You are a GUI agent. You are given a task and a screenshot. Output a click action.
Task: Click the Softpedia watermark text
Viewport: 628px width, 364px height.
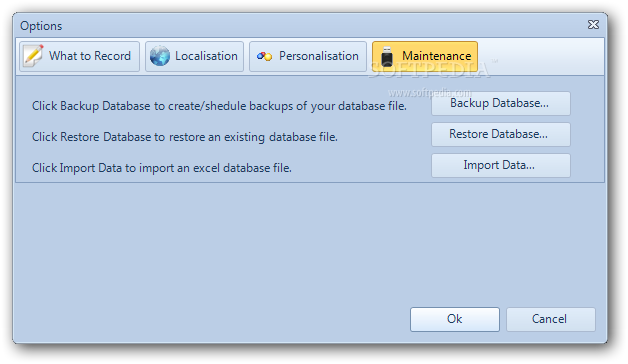[x=429, y=71]
